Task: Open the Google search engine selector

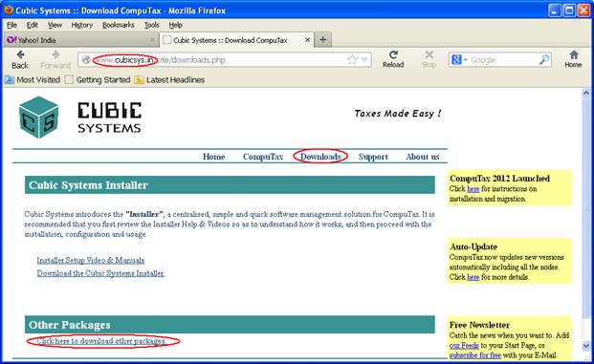Action: tap(459, 60)
